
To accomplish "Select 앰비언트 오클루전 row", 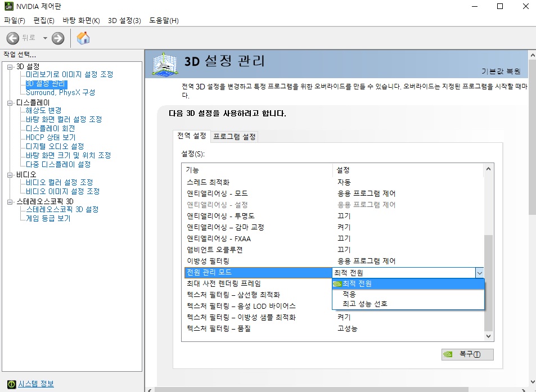I will (334, 250).
